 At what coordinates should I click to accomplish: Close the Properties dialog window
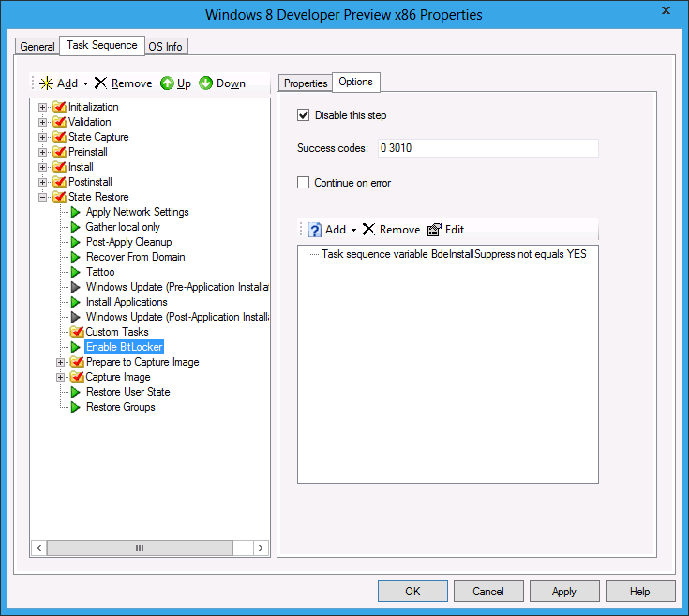tap(666, 10)
